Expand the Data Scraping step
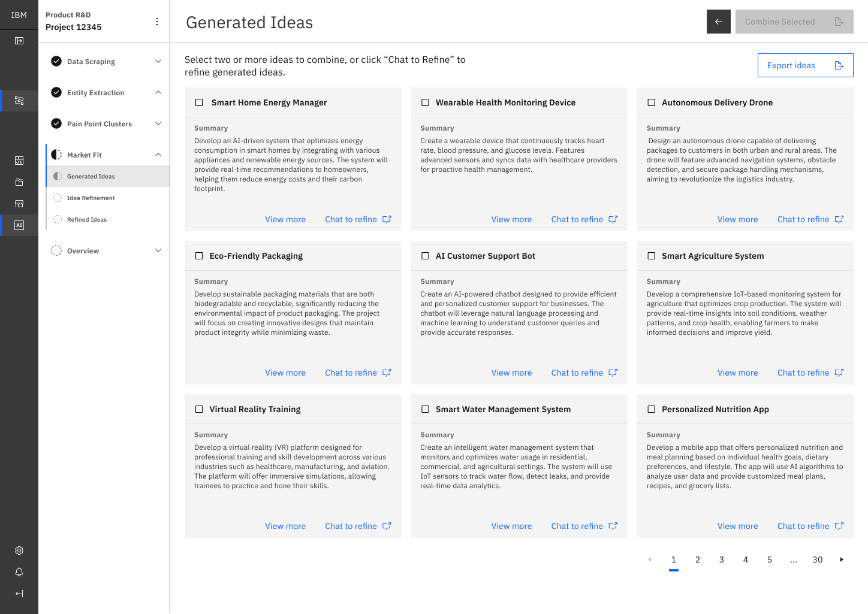The height and width of the screenshot is (614, 868). 158,61
